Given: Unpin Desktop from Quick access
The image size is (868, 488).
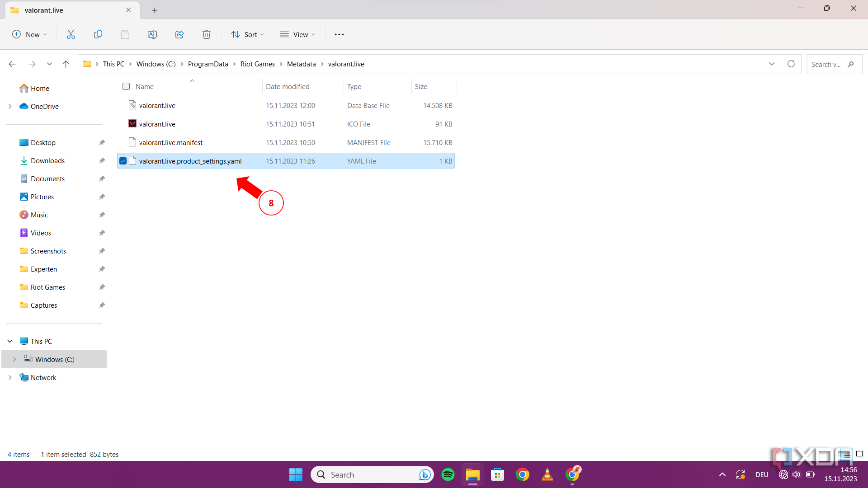Looking at the screenshot, I should tap(102, 143).
